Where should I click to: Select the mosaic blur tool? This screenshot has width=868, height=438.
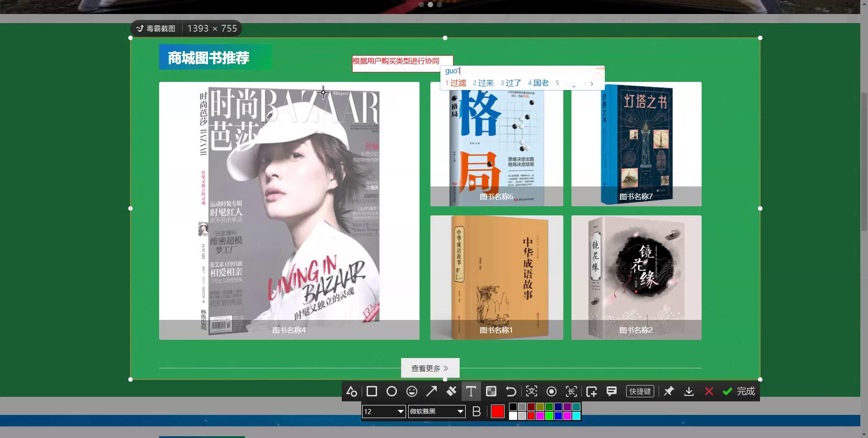tap(491, 391)
